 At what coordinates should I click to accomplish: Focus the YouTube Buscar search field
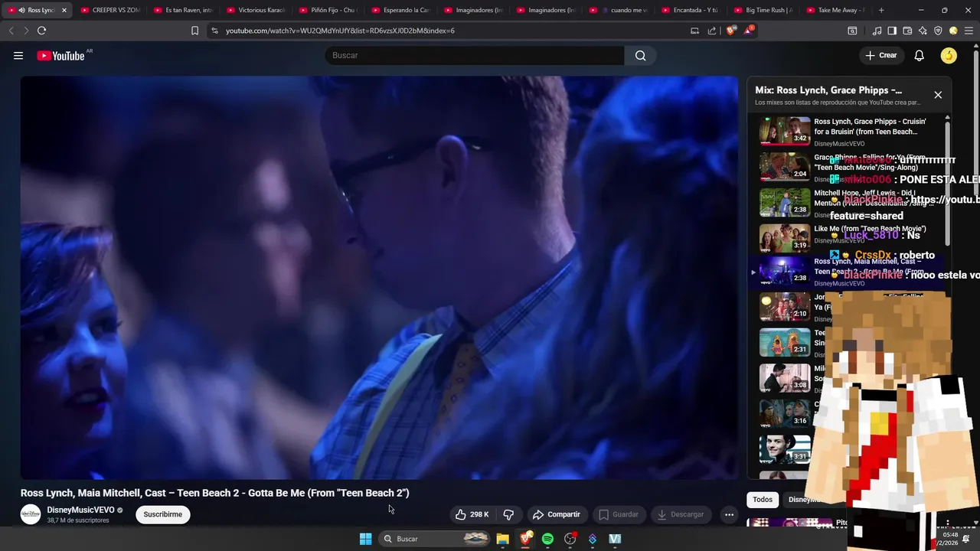tap(475, 55)
